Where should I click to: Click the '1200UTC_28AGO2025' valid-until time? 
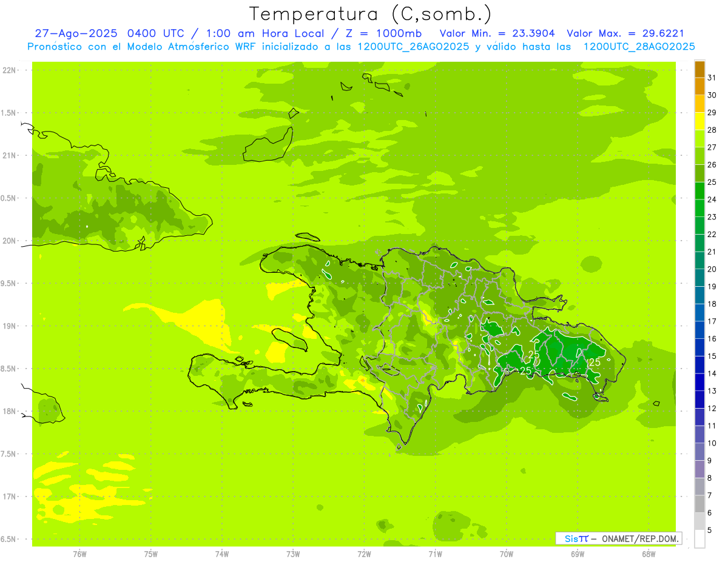(639, 47)
